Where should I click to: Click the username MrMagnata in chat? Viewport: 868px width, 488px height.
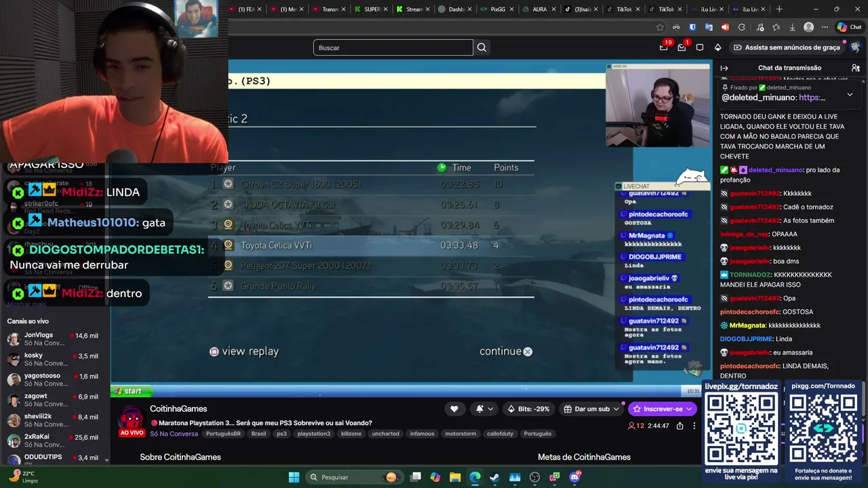coord(748,325)
